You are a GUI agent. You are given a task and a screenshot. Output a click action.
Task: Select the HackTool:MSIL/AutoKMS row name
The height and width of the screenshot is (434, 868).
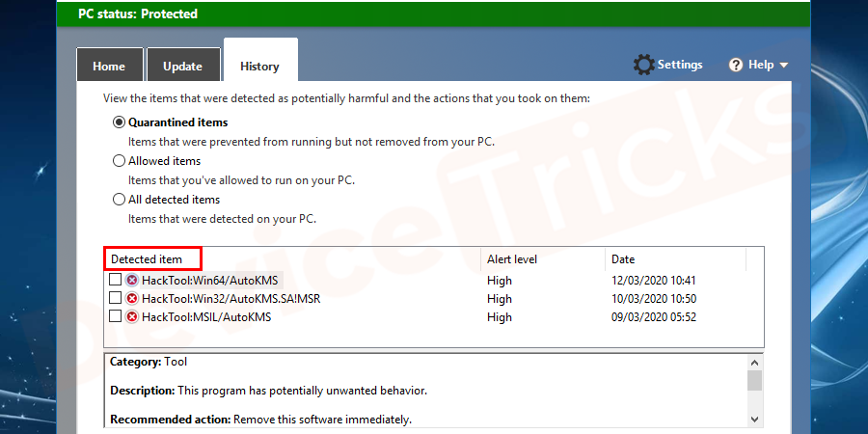coord(206,317)
